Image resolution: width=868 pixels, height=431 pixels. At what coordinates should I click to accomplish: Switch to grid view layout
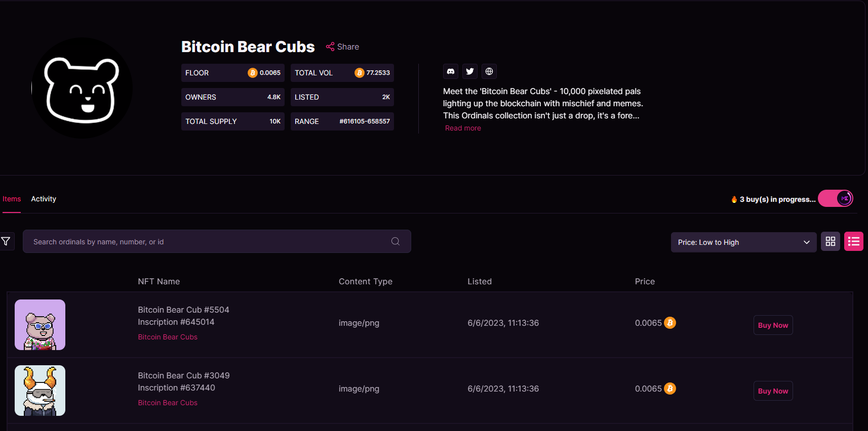click(831, 242)
